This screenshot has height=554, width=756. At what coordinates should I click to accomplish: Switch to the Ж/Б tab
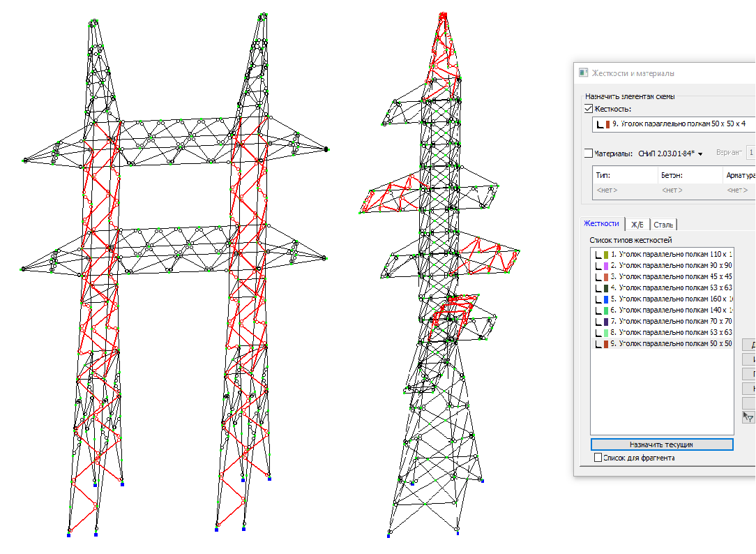[637, 225]
